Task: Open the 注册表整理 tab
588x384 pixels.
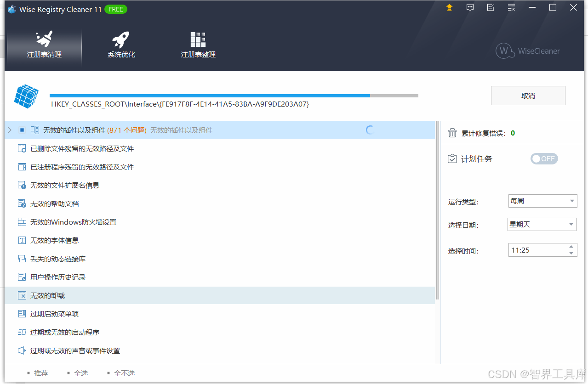Action: pyautogui.click(x=198, y=45)
